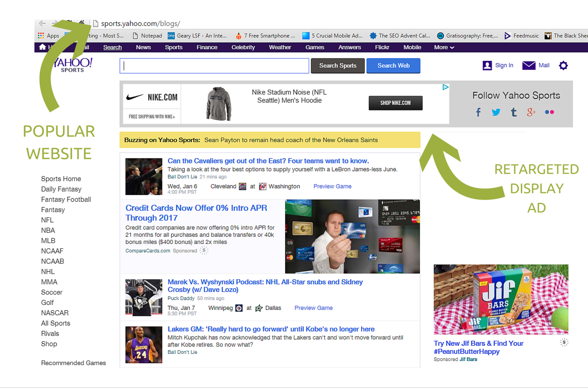Open the Feedmusic bookmark
This screenshot has width=588, height=388.
(x=522, y=35)
